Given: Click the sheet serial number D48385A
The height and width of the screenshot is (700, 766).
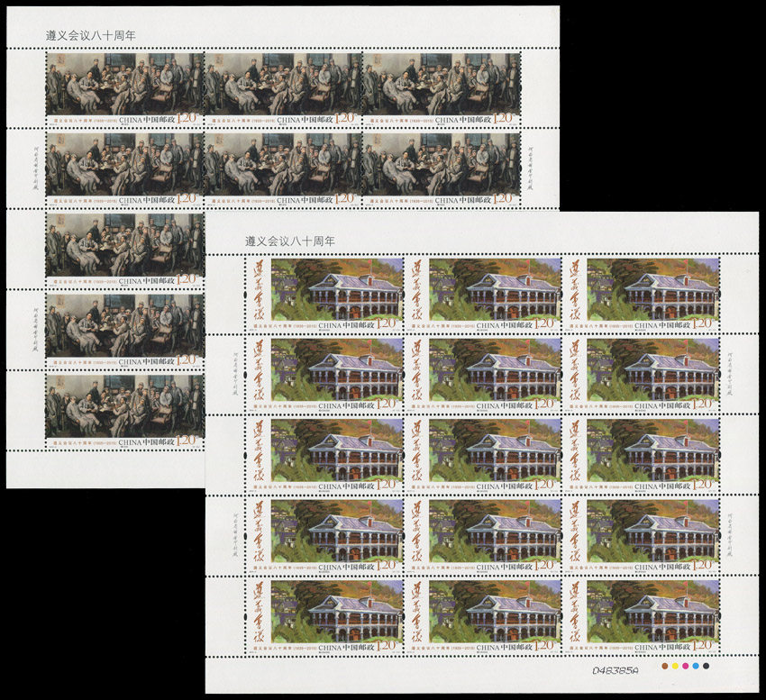Looking at the screenshot, I should (615, 670).
